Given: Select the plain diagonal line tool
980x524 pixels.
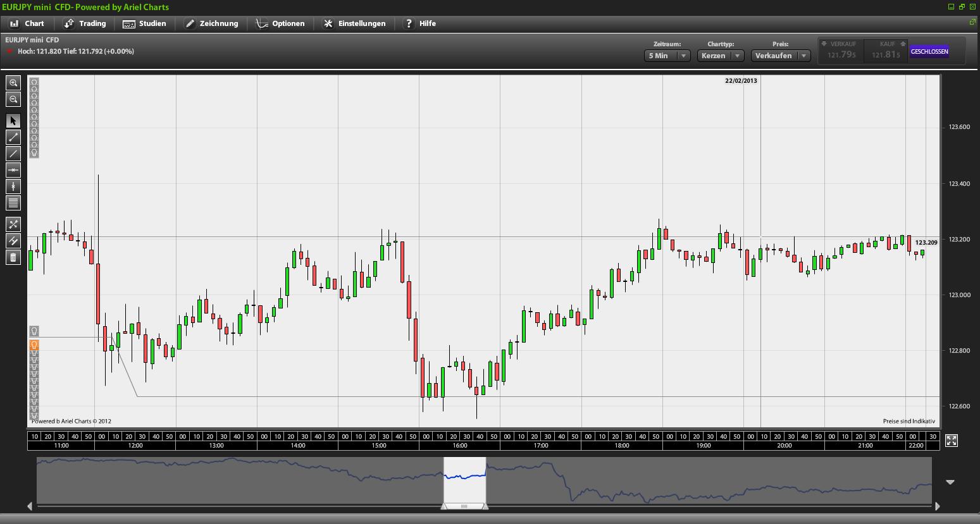Looking at the screenshot, I should click(13, 154).
